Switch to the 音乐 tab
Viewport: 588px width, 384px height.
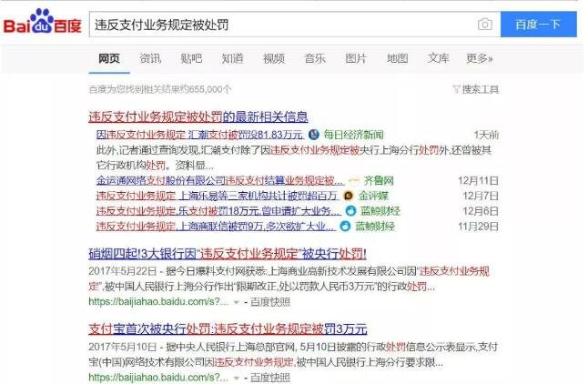click(x=315, y=58)
